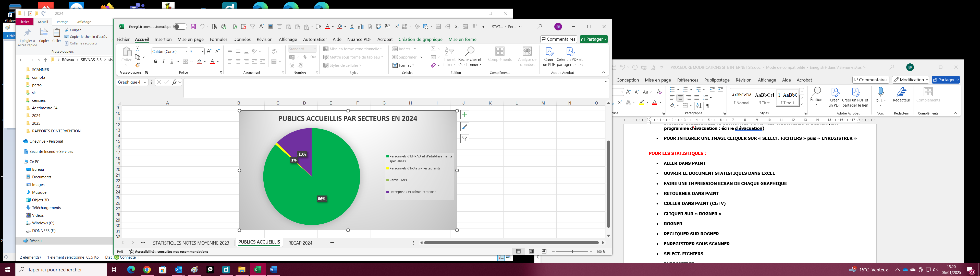This screenshot has width=980, height=276.
Task: Click Accessibilité : consultez nos recommandations
Action: pos(169,252)
